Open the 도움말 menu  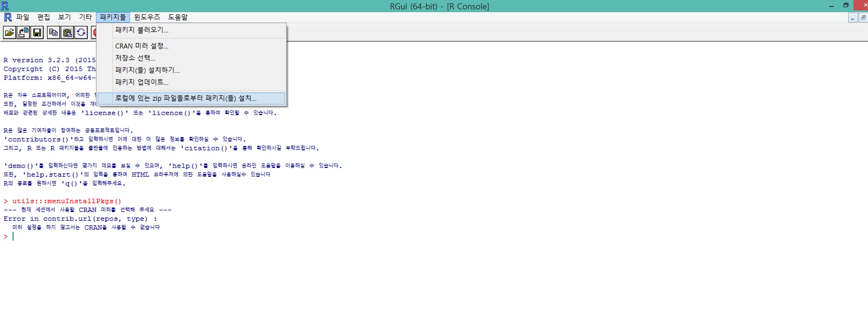178,17
